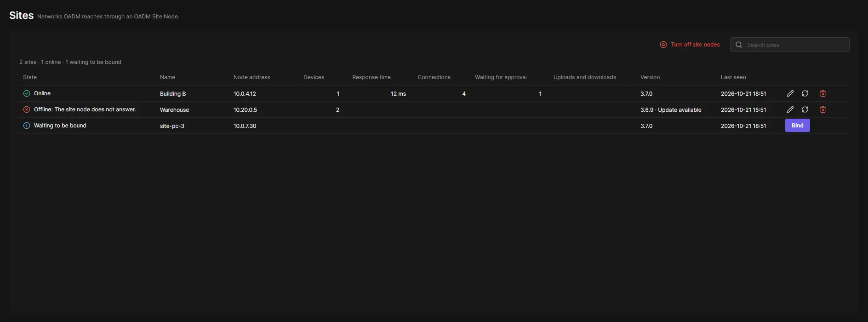The height and width of the screenshot is (322, 868).
Task: Click the 12 ms response time value
Action: 399,94
